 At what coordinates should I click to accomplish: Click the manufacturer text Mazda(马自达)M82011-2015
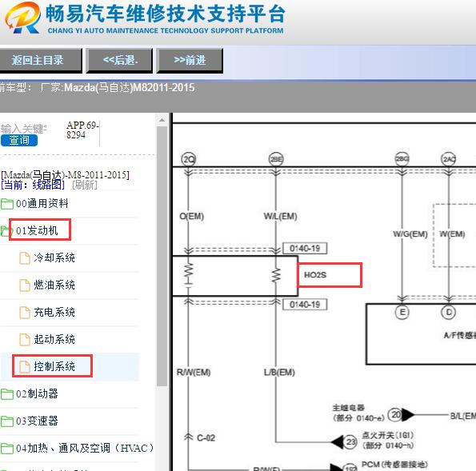pos(130,88)
